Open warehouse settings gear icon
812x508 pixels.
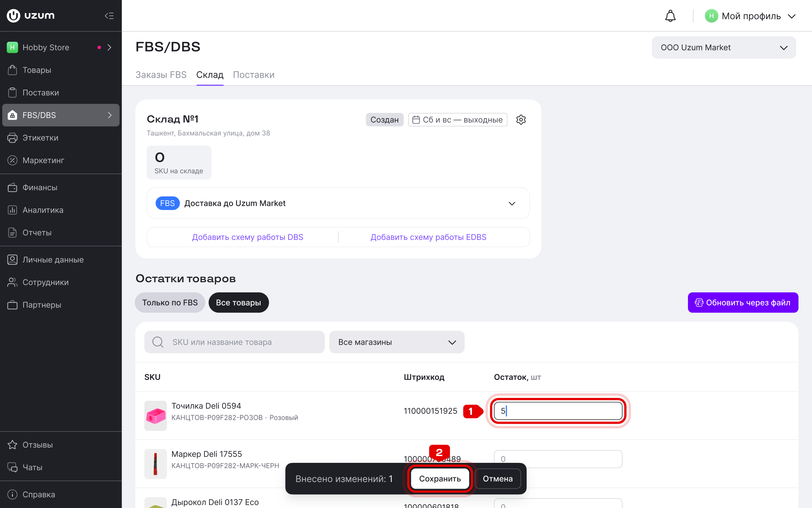tap(521, 120)
